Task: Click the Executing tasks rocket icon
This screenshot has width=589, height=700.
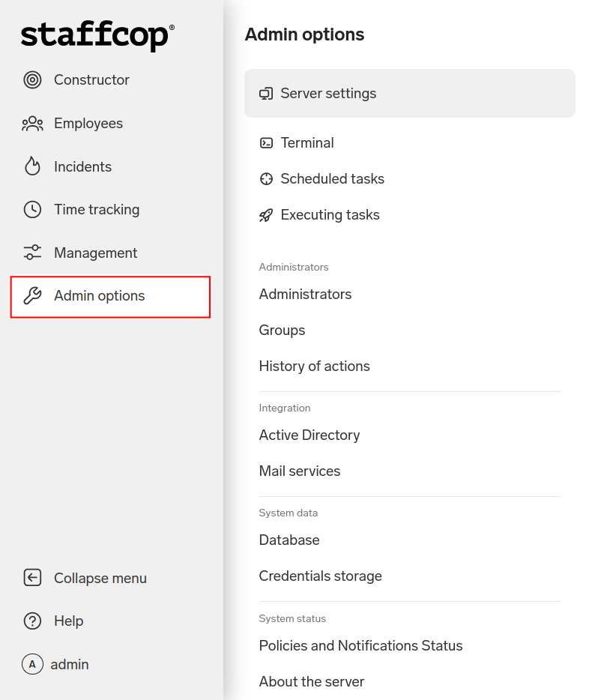Action: coord(266,215)
